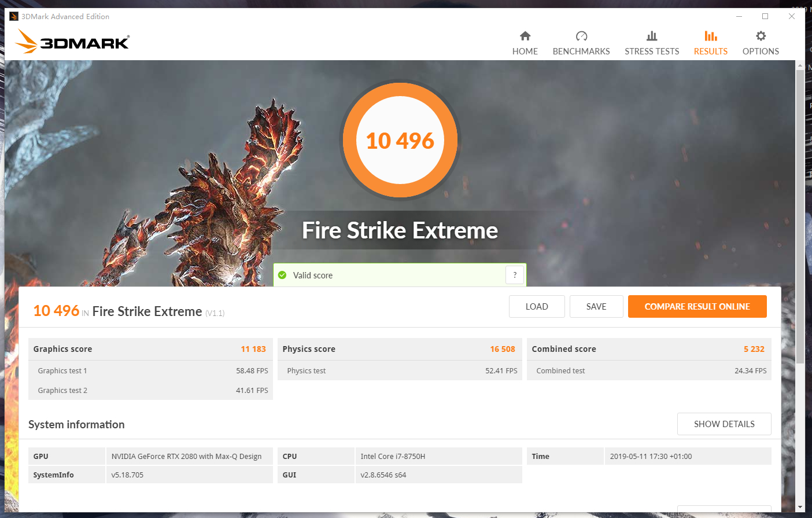The image size is (812, 518).
Task: Select the Combined test row
Action: (649, 370)
